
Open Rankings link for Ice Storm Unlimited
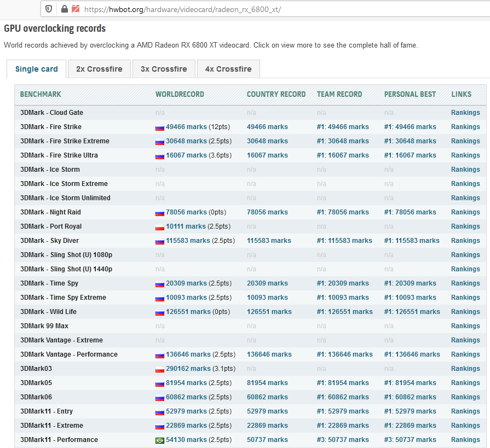coord(465,198)
